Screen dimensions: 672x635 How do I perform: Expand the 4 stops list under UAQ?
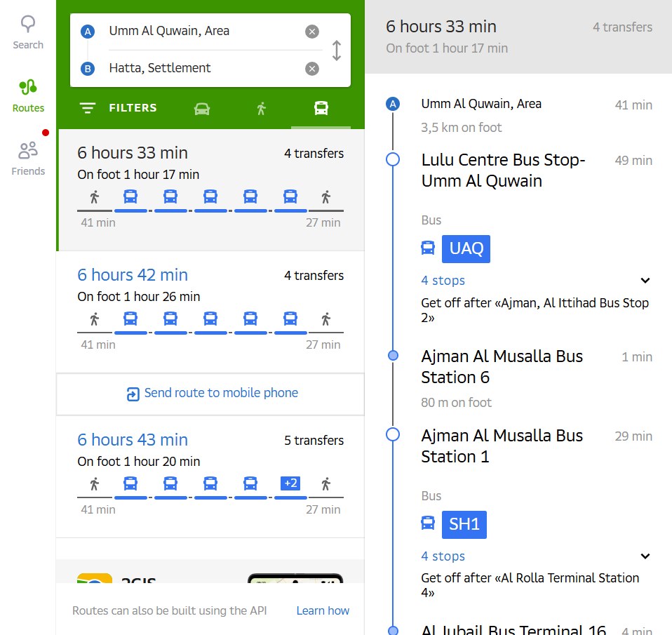645,281
